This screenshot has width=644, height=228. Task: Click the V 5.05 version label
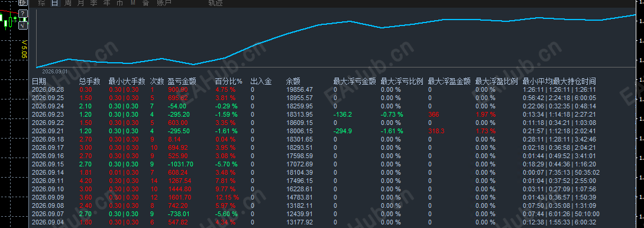click(24, 49)
